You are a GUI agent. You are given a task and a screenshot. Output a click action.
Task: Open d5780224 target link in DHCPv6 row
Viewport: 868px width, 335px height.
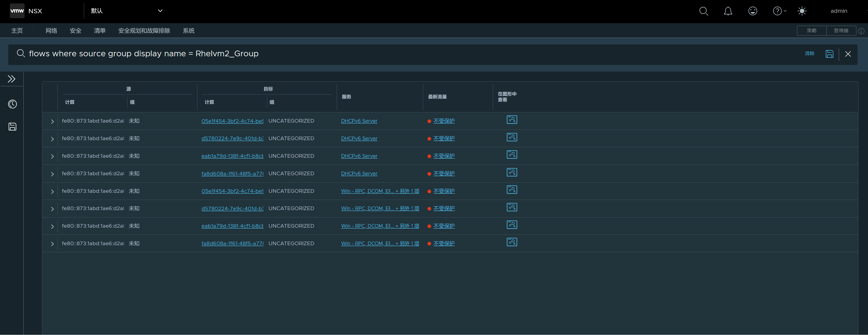[232, 138]
